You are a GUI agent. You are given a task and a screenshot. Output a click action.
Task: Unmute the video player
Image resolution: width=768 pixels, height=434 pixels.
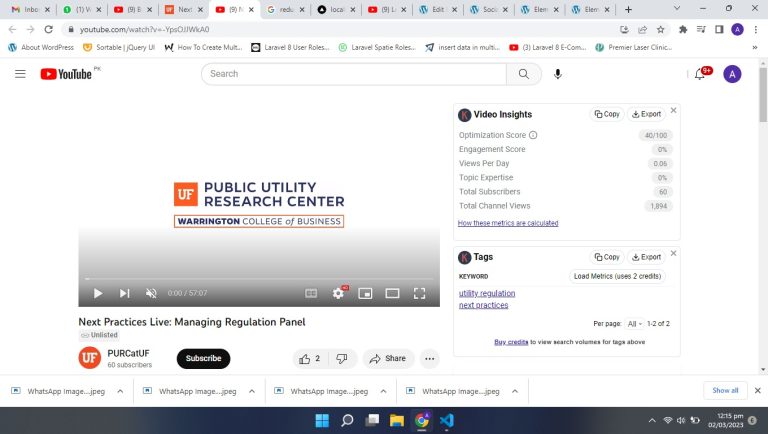coord(151,293)
